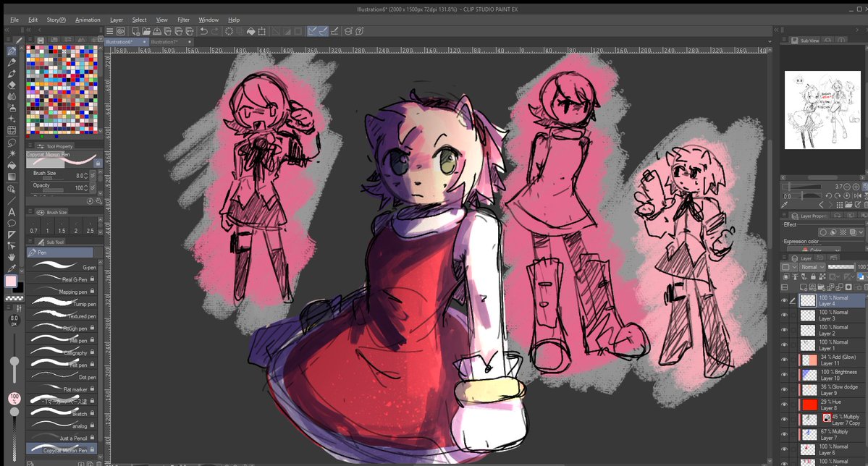Hide the Layer 7 Copy layer
Image resolution: width=868 pixels, height=466 pixels.
click(x=785, y=420)
